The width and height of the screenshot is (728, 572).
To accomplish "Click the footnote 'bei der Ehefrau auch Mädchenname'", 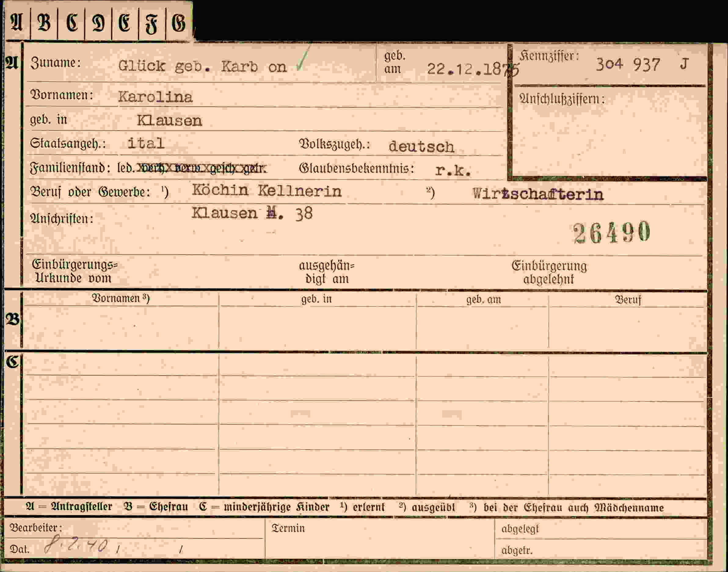I will [573, 508].
